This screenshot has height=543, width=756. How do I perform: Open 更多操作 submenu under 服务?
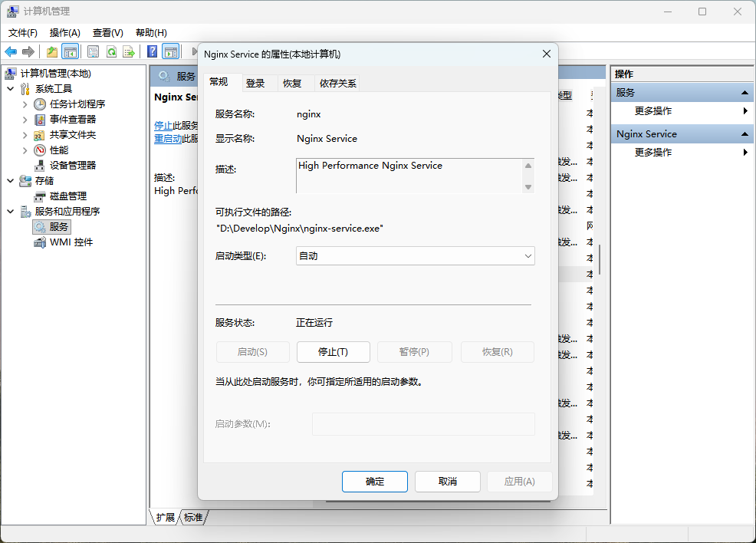click(682, 111)
